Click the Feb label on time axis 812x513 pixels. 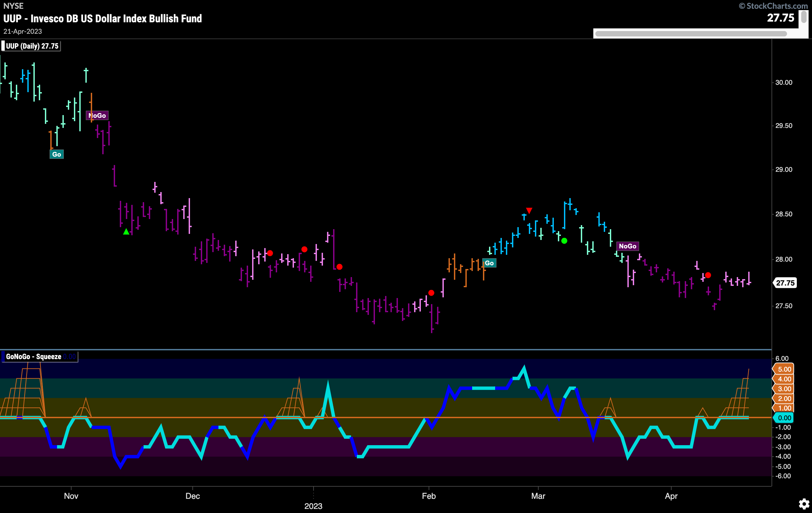click(x=429, y=496)
